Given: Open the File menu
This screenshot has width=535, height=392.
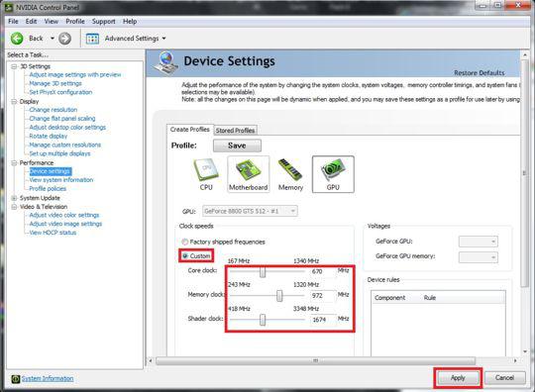Looking at the screenshot, I should [x=13, y=22].
